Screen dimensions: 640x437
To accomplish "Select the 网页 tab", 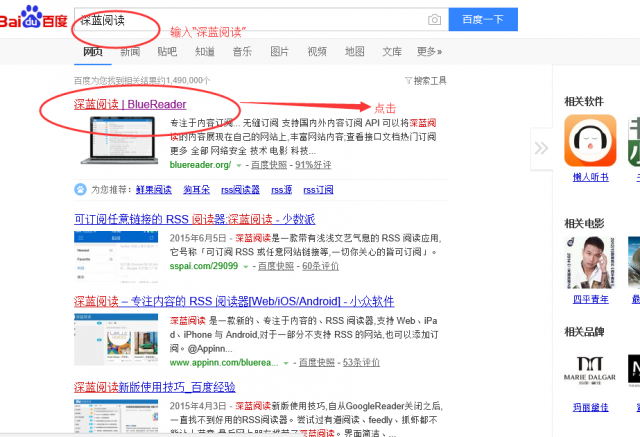I will 93,52.
